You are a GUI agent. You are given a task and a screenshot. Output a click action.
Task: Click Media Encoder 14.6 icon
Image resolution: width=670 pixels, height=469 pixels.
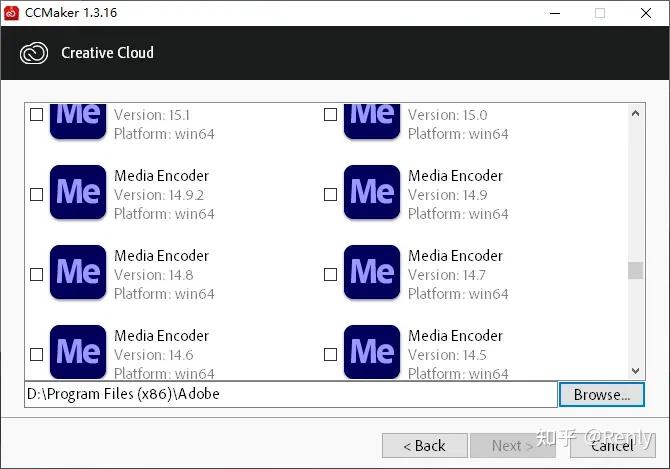[x=78, y=352]
